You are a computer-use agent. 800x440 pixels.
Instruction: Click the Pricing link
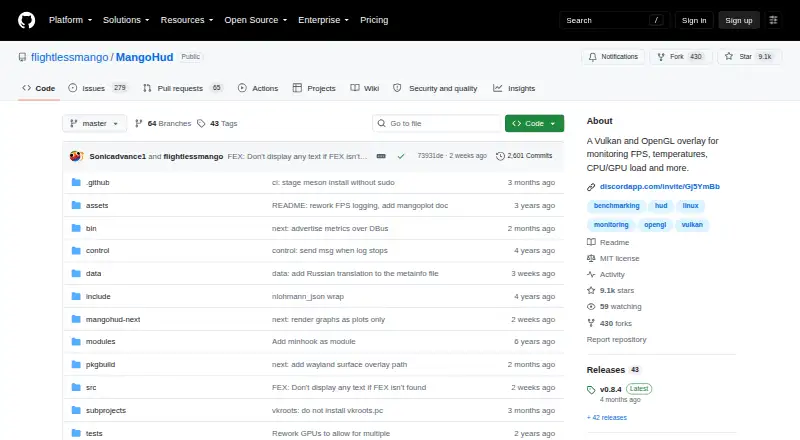(x=374, y=20)
